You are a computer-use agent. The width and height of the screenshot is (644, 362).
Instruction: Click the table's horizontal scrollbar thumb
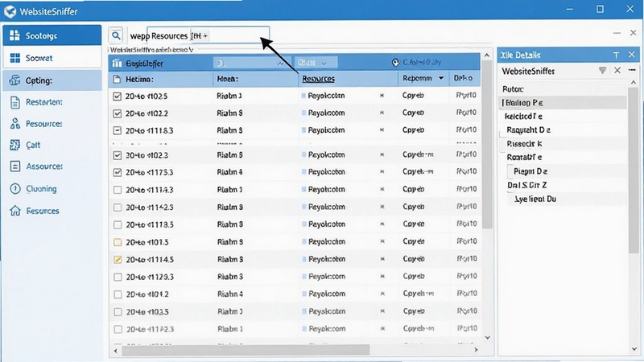point(246,350)
